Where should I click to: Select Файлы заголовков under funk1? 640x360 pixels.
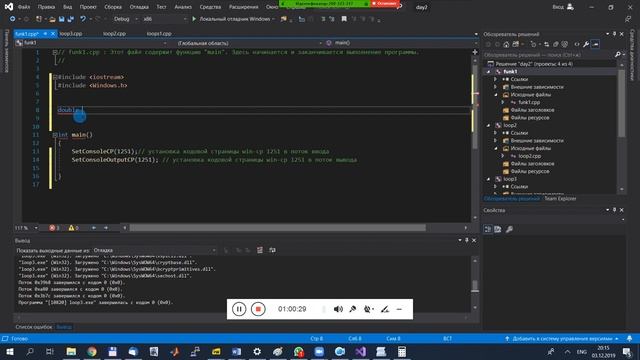click(532, 110)
